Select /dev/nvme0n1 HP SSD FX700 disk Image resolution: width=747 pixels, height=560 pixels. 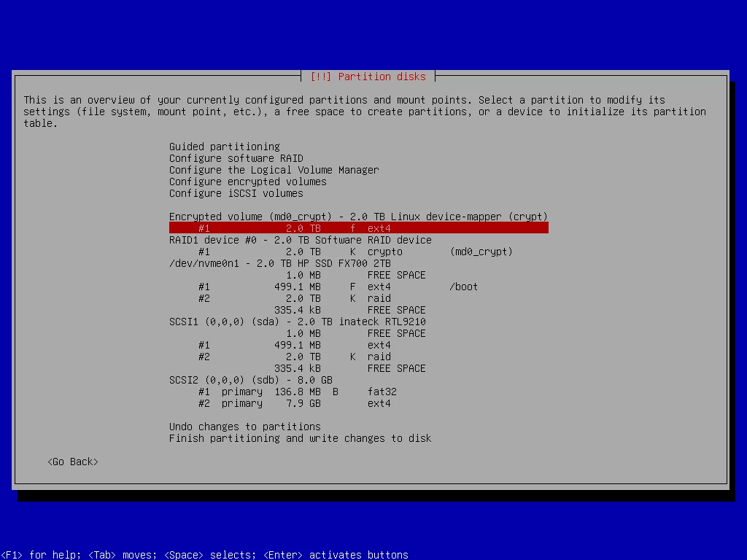(x=279, y=263)
